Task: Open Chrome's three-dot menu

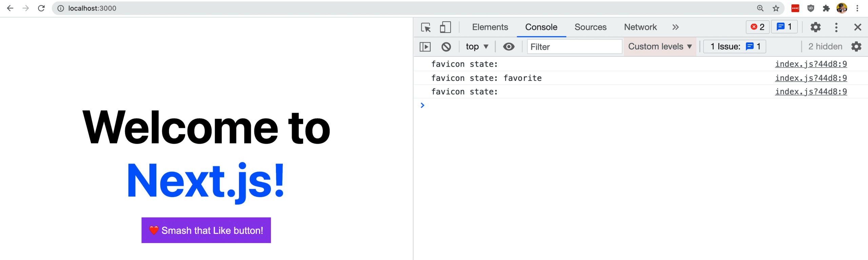Action: click(x=857, y=8)
